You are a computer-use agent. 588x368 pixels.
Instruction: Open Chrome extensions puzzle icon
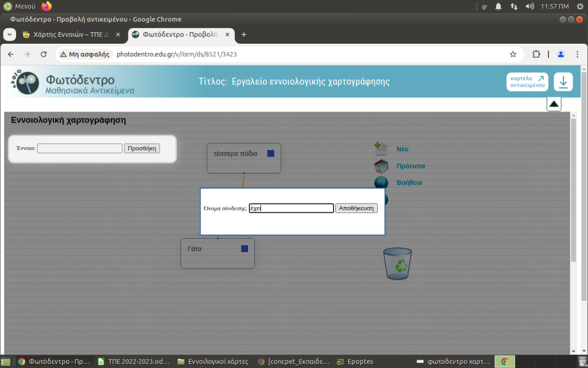(x=536, y=54)
